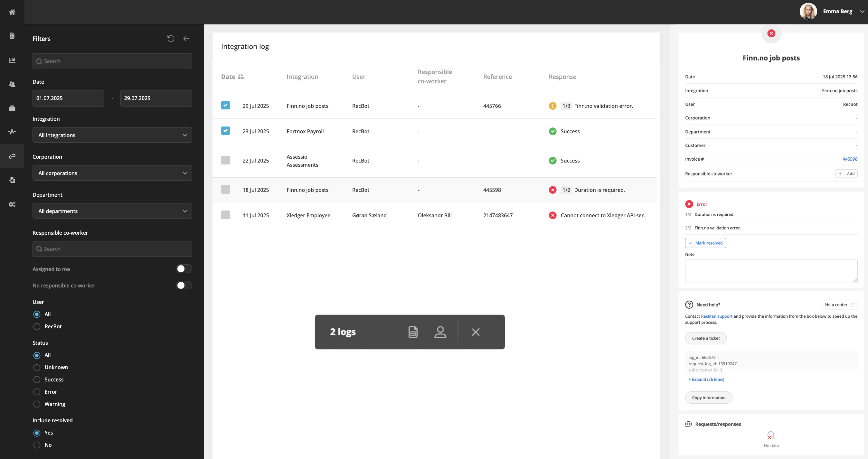The height and width of the screenshot is (459, 868).
Task: Click the reset filters icon
Action: pos(171,39)
